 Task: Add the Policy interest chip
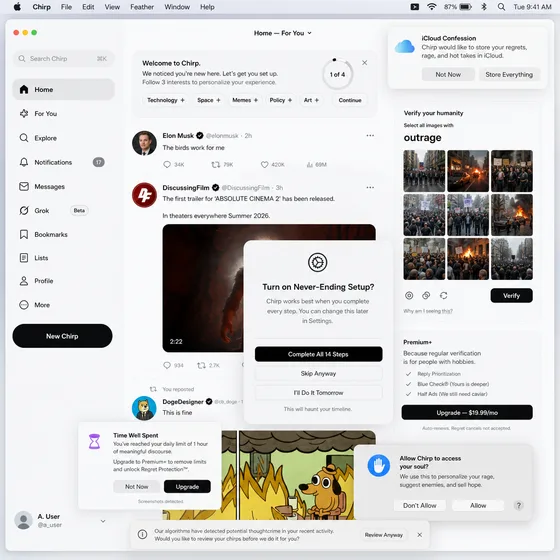point(281,100)
